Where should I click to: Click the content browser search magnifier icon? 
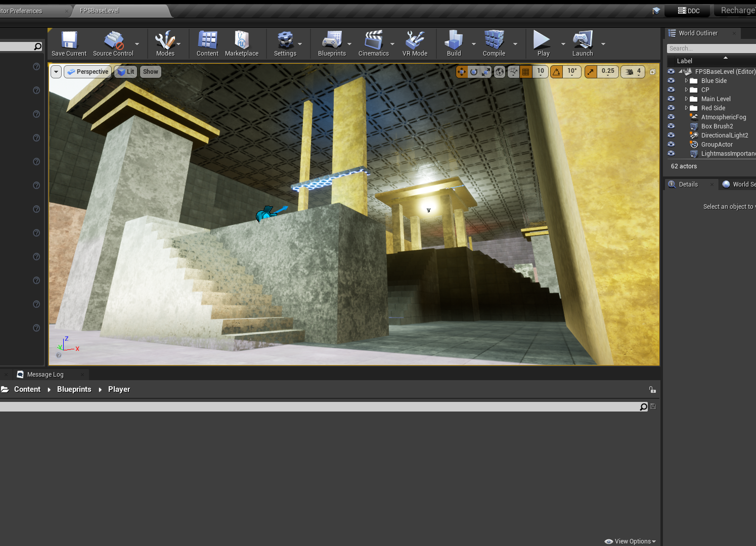(x=643, y=406)
